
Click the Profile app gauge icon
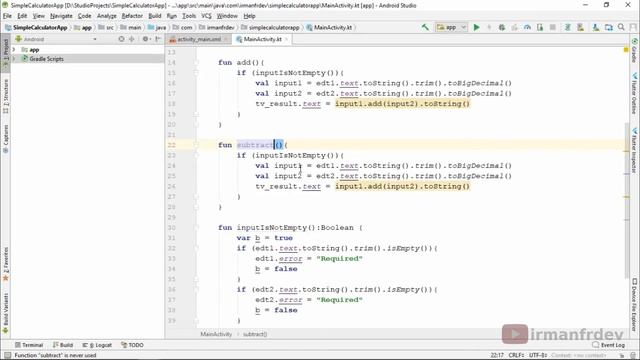point(527,27)
